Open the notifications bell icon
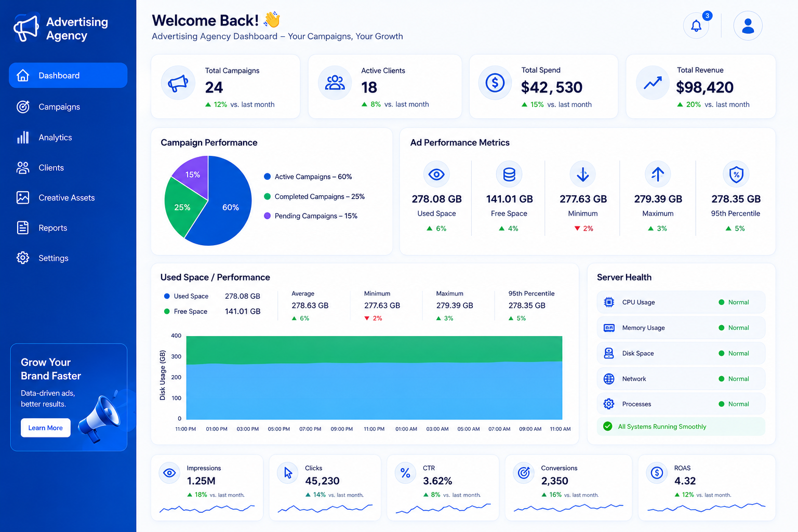The width and height of the screenshot is (798, 532). (x=696, y=25)
